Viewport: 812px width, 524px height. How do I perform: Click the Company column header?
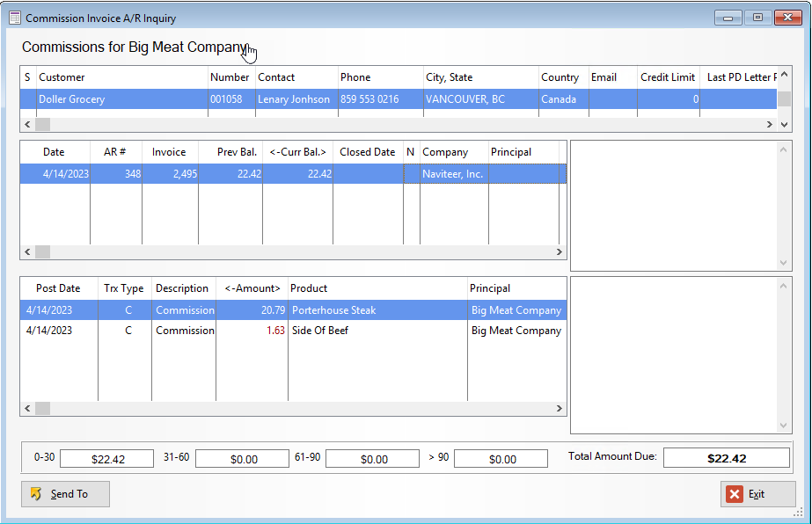click(454, 152)
